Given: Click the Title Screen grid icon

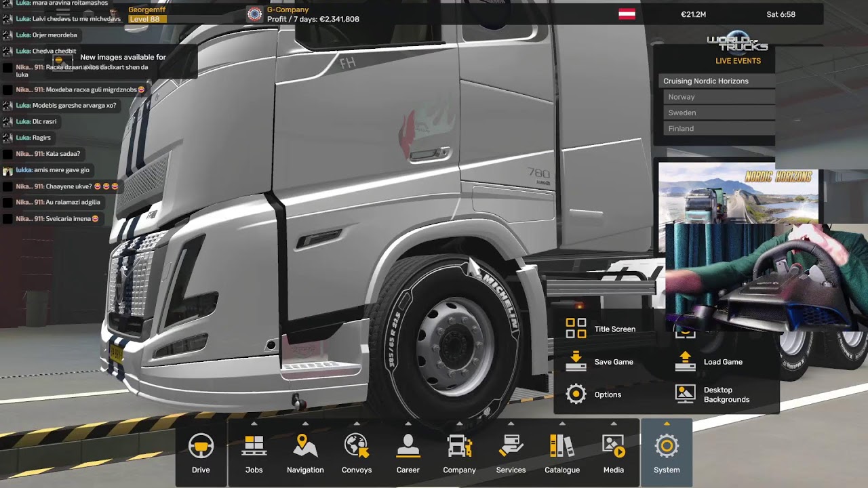Looking at the screenshot, I should 576,329.
